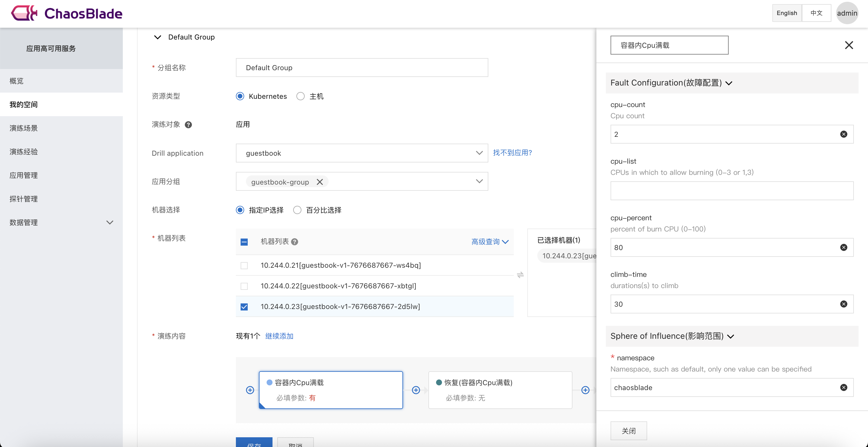Remove the guestbook-group tag

coord(320,182)
